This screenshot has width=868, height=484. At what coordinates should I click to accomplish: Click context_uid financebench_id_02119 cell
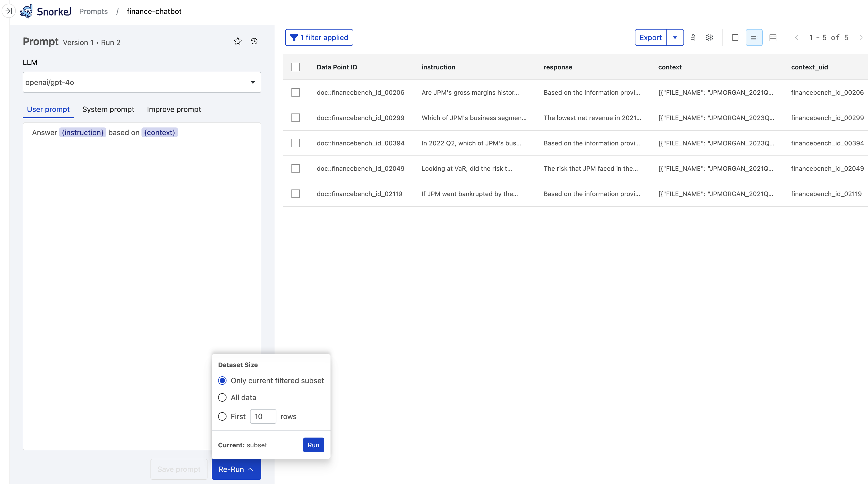point(826,194)
